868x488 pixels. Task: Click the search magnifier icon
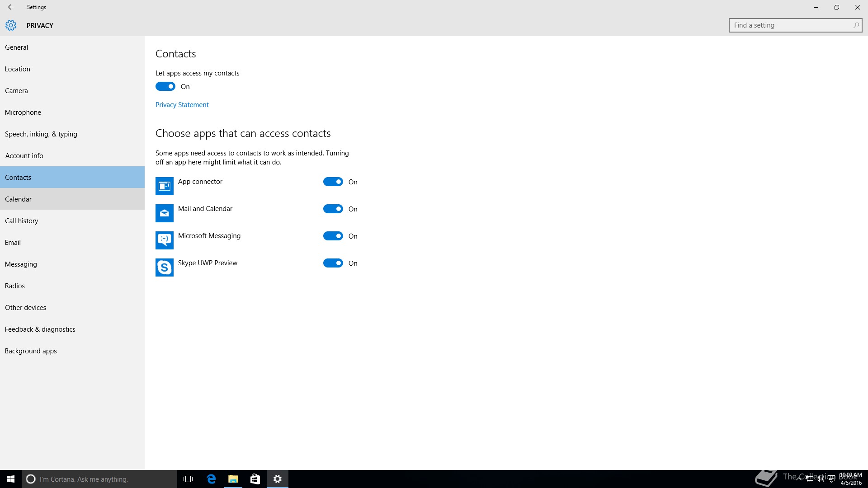click(856, 25)
